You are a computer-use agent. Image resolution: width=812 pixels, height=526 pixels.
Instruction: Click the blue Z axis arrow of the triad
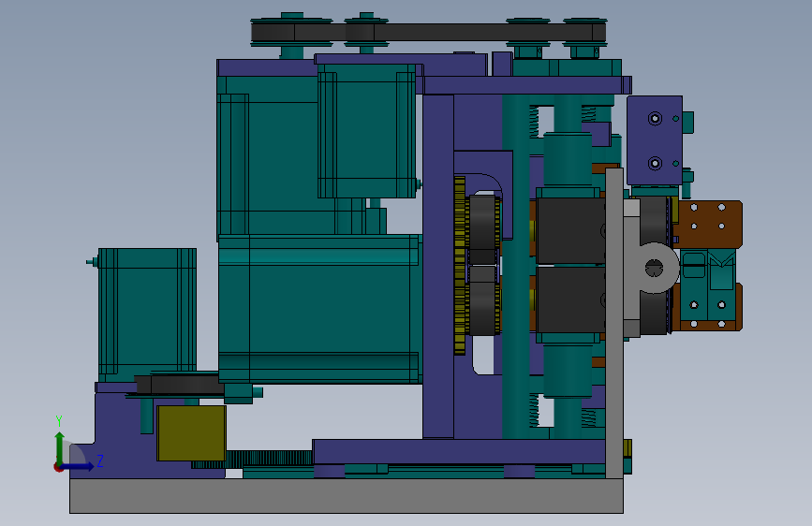point(79,466)
